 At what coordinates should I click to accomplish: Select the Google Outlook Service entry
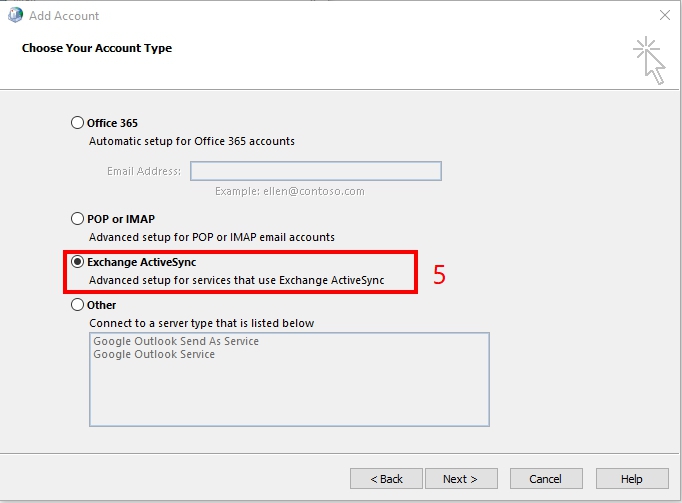[x=154, y=354]
